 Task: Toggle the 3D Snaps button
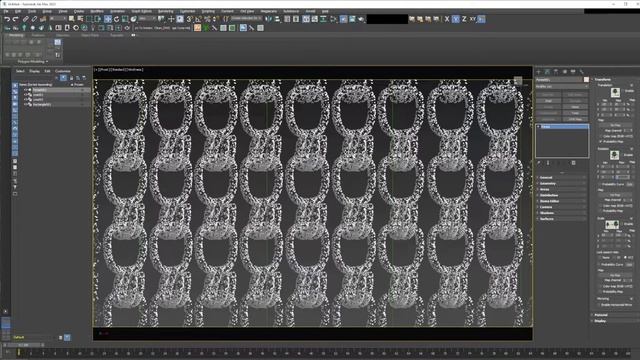pyautogui.click(x=189, y=19)
